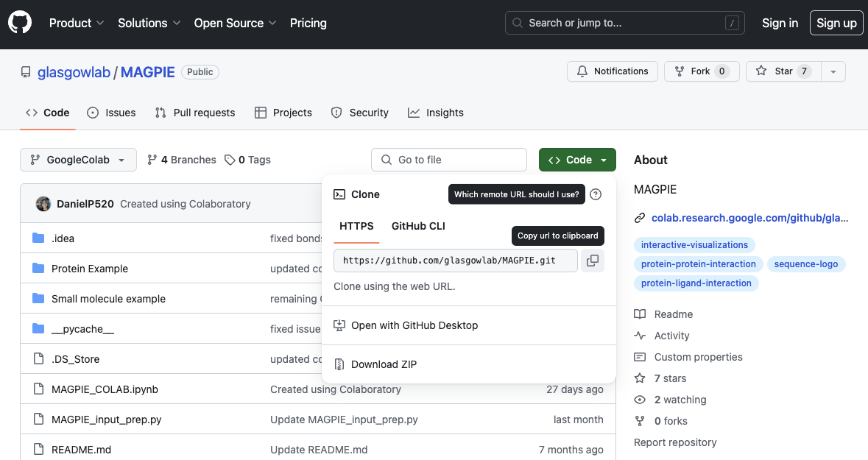Image resolution: width=868 pixels, height=460 pixels.
Task: Click Sign in
Action: tap(780, 23)
